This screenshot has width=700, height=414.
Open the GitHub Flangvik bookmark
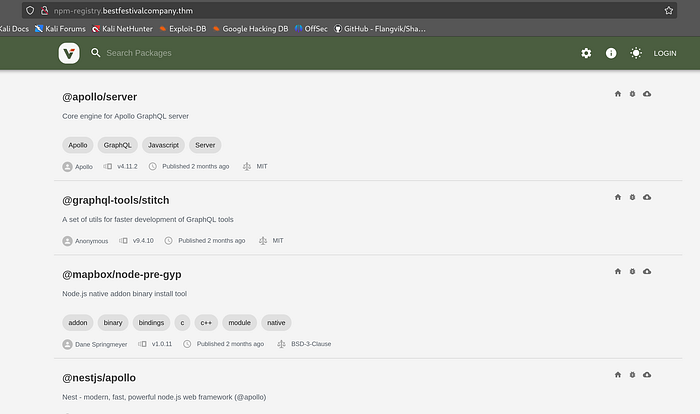(x=379, y=29)
